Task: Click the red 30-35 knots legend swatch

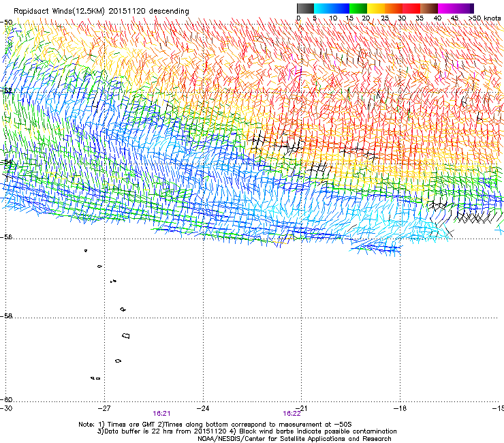Action: [x=411, y=8]
